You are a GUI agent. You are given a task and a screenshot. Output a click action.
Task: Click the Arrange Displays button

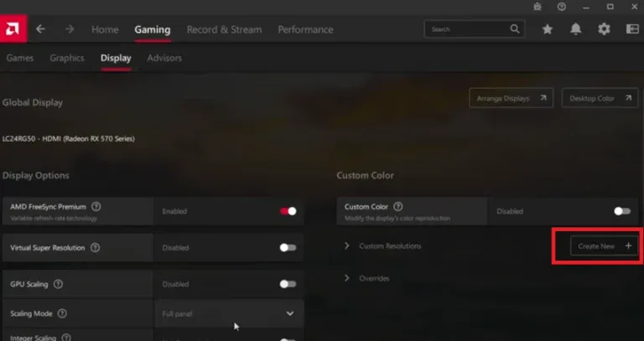pyautogui.click(x=511, y=98)
